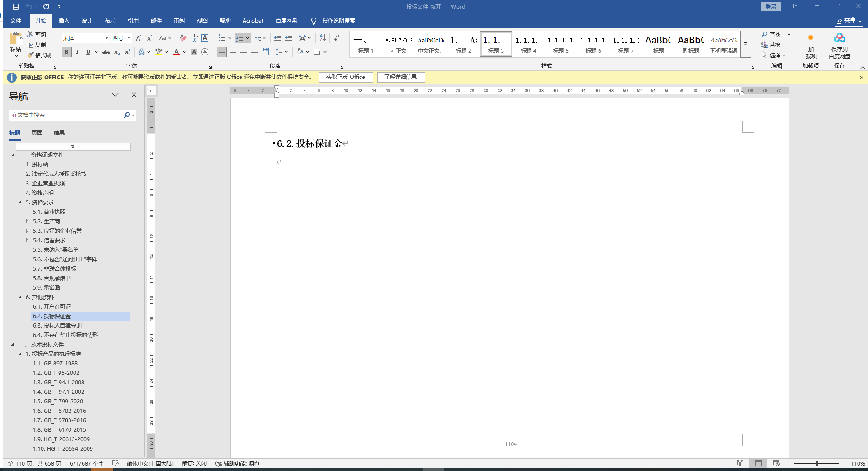Click the 登录 sign-in button
Image resolution: width=868 pixels, height=471 pixels.
(771, 6)
